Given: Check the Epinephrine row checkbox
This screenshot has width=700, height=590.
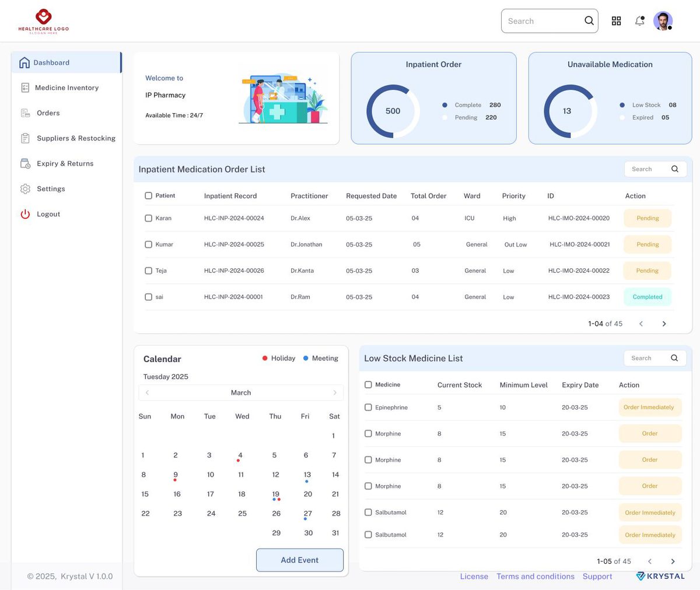Looking at the screenshot, I should pos(368,408).
